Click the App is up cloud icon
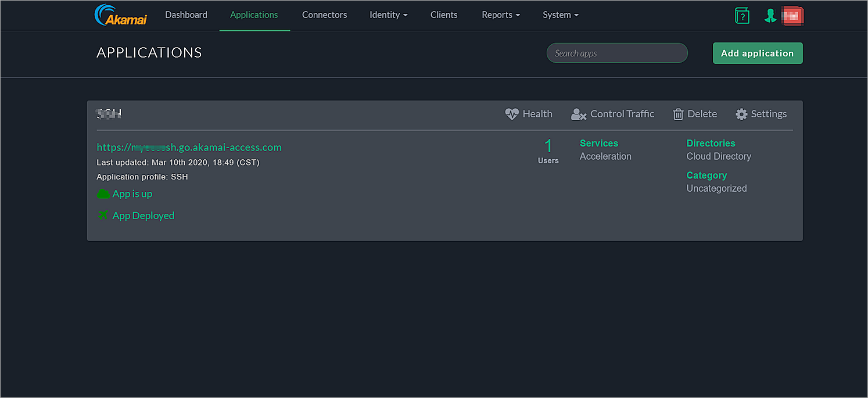 [102, 193]
